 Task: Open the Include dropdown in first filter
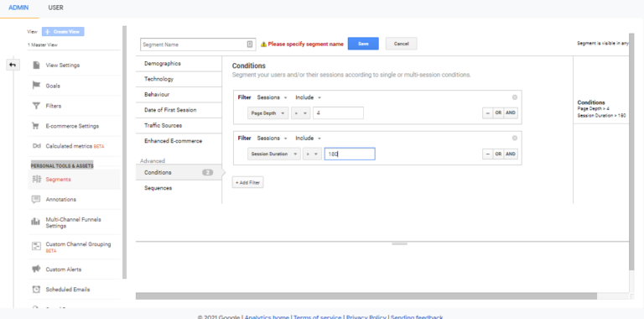(308, 97)
